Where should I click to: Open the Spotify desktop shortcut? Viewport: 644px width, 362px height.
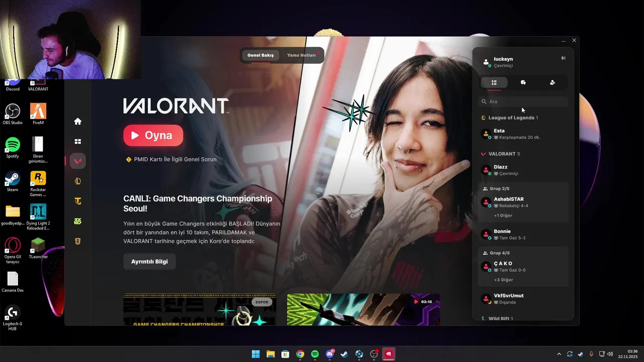[13, 147]
